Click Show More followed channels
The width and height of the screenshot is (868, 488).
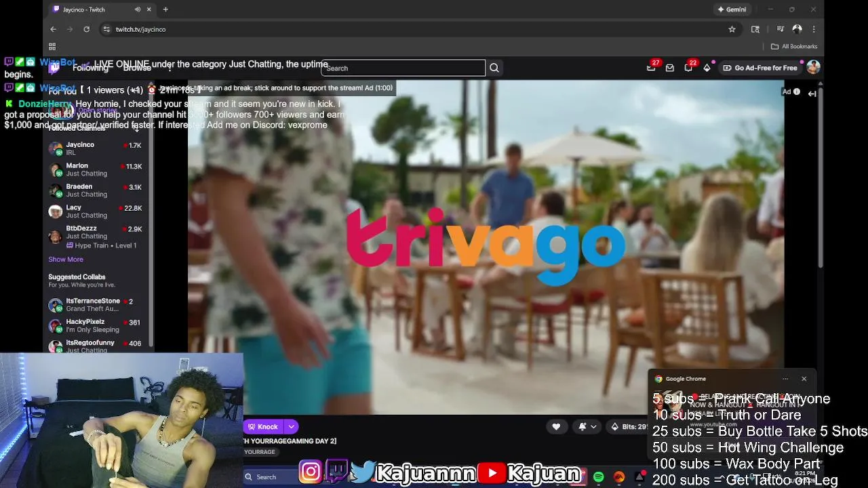click(66, 259)
